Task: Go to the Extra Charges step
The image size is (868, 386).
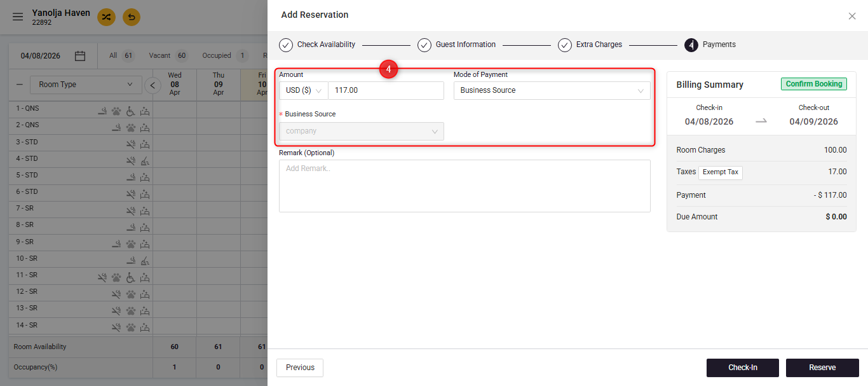Action: click(590, 45)
